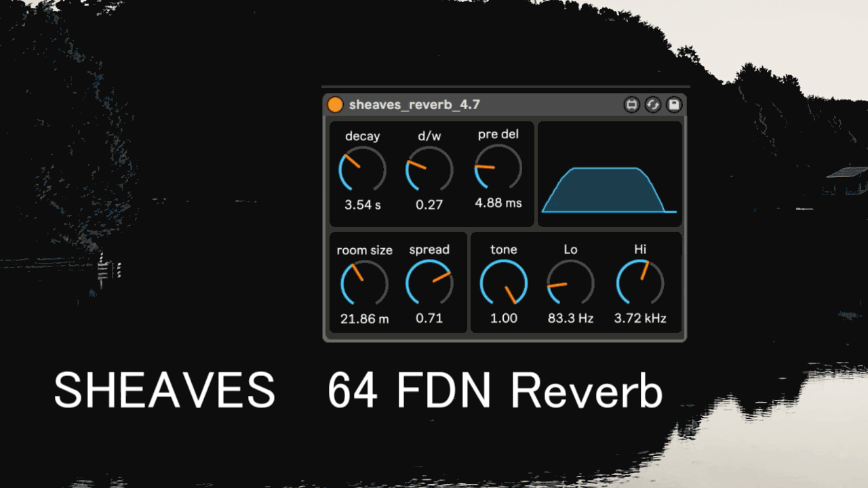Click the Hi frequency knob
This screenshot has height=488, width=868.
(640, 283)
